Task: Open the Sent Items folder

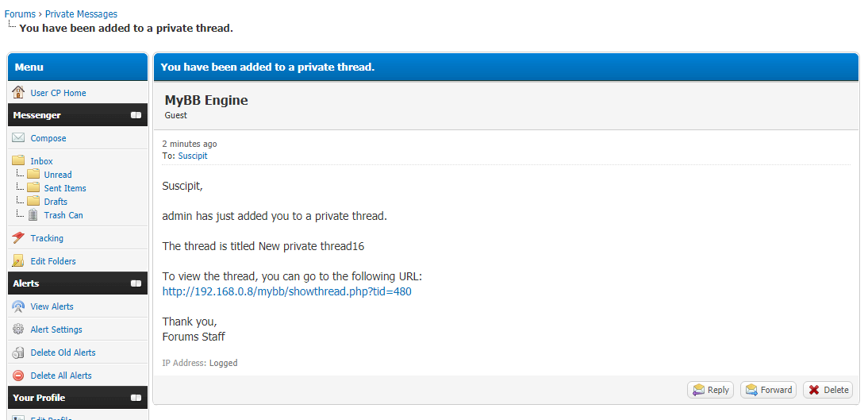Action: [x=65, y=188]
